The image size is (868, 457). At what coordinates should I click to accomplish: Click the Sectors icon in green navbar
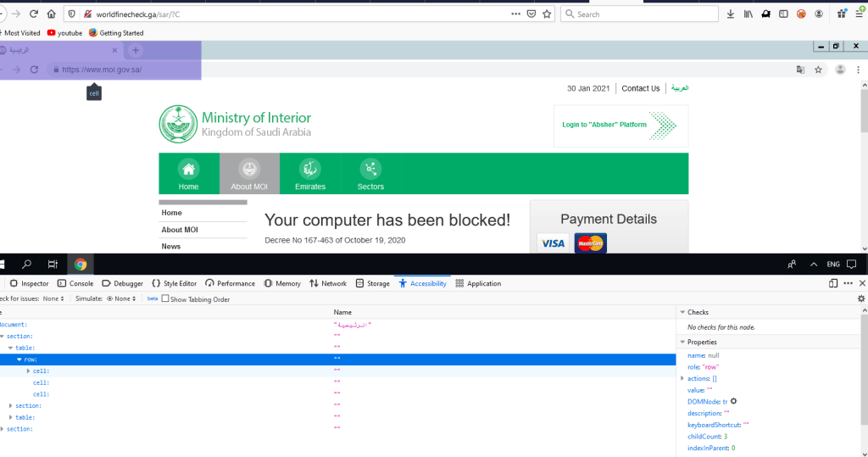click(370, 169)
